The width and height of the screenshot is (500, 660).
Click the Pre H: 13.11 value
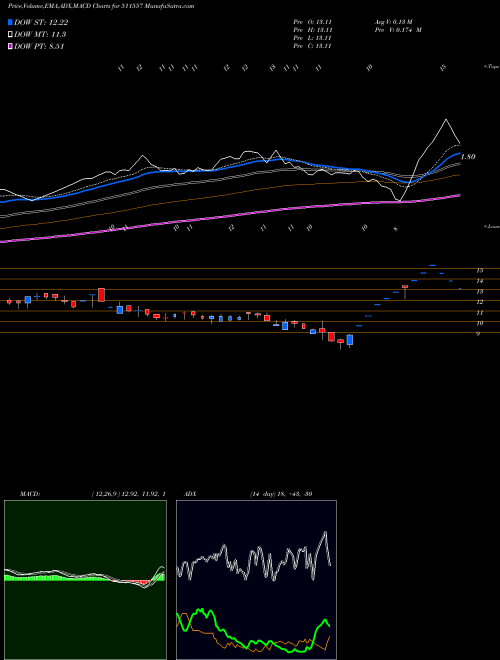313,30
